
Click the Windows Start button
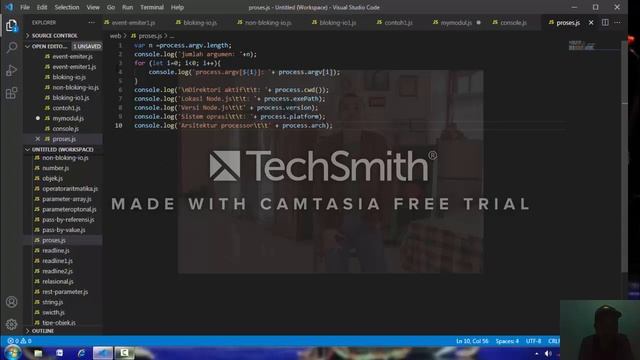pyautogui.click(x=12, y=353)
